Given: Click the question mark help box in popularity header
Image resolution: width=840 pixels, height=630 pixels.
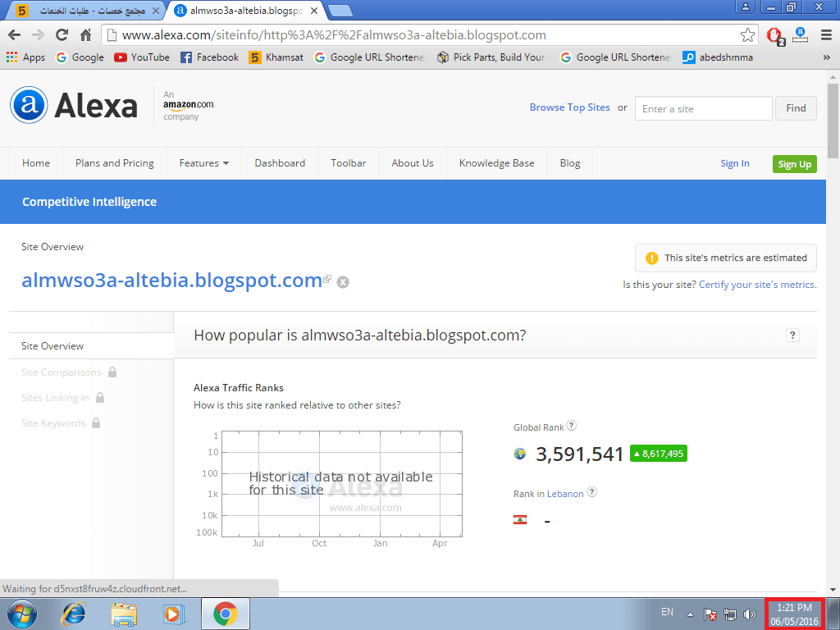Looking at the screenshot, I should click(793, 336).
